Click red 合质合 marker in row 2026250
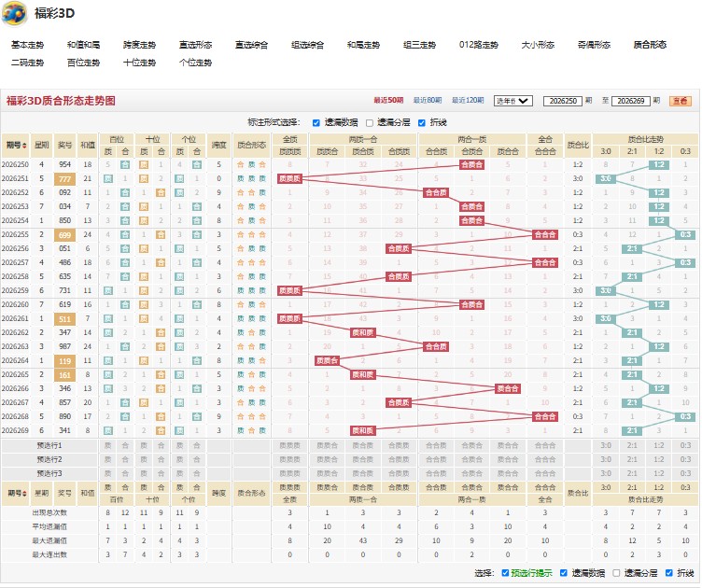 (x=471, y=164)
